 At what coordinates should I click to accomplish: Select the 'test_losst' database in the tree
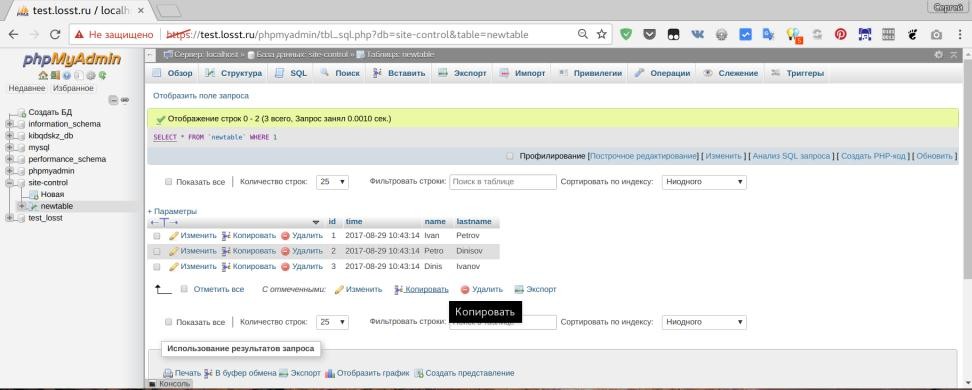point(45,218)
